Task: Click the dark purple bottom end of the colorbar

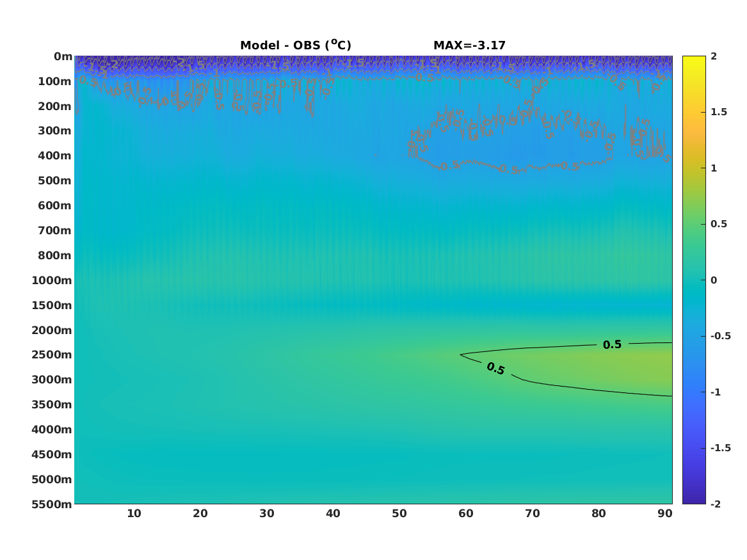Action: [694, 500]
